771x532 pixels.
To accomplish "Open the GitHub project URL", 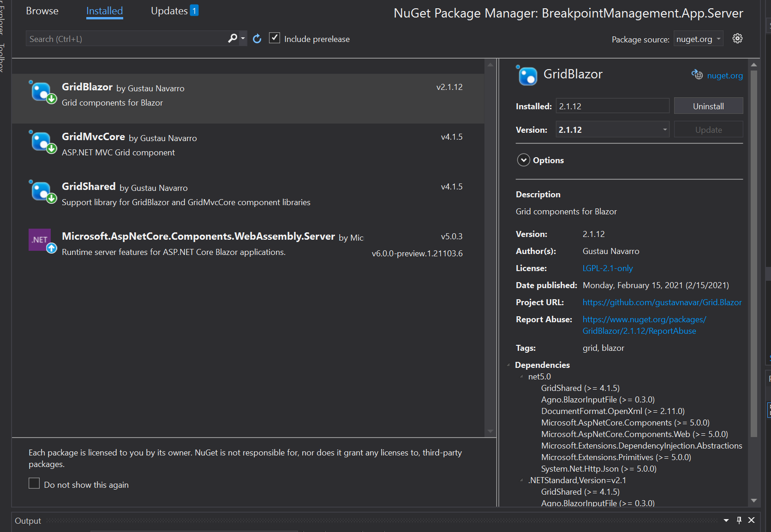I will pyautogui.click(x=662, y=302).
